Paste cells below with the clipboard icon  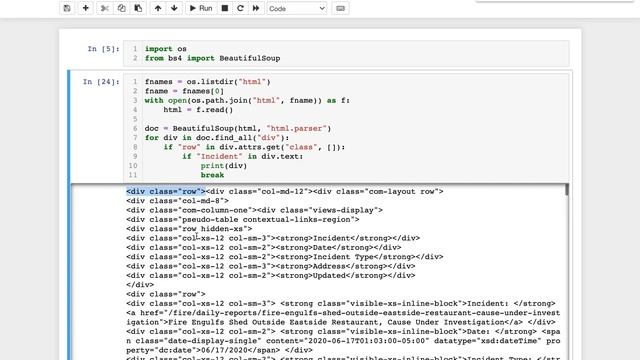[x=138, y=8]
